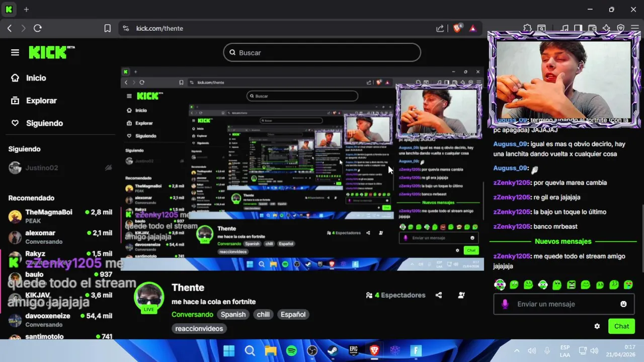Follow Thente with the add-user icon
The image size is (644, 362).
click(461, 295)
